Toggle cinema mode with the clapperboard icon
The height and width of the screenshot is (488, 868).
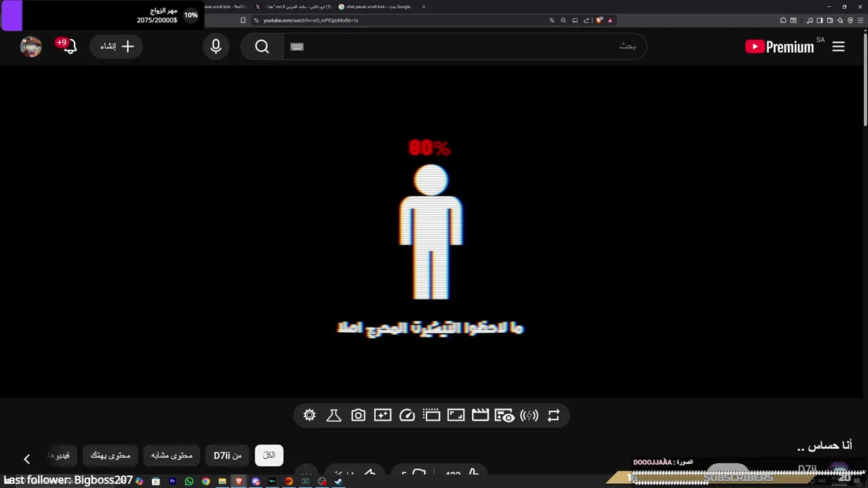(x=480, y=415)
